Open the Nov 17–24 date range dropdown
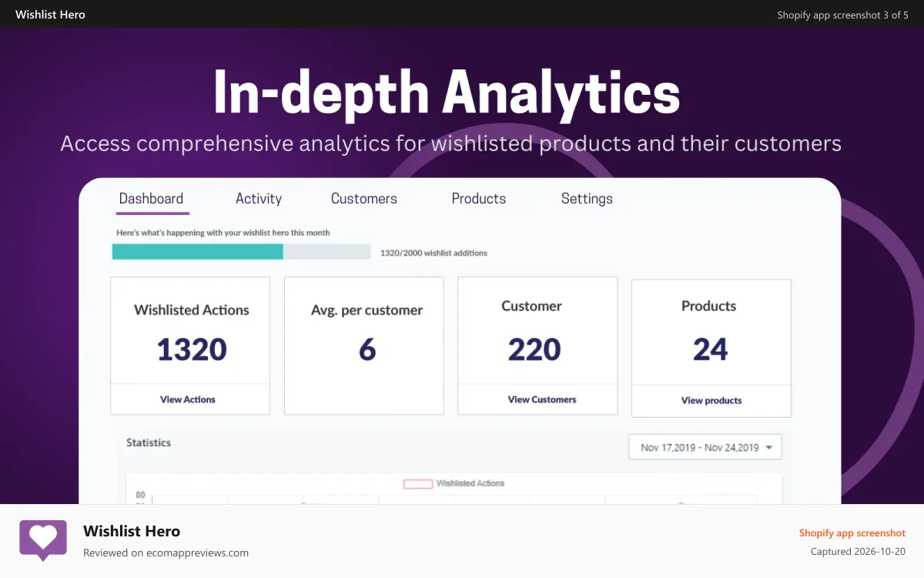The image size is (924, 578). (x=705, y=447)
